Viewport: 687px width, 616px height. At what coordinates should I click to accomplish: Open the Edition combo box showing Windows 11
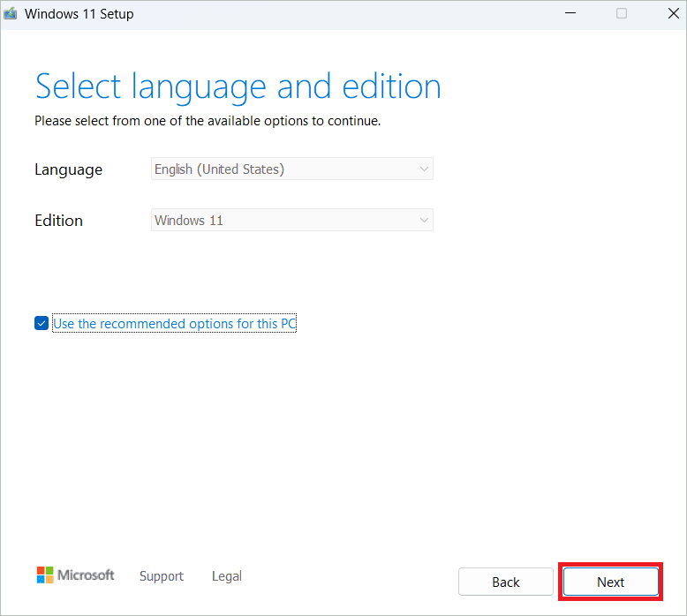(x=292, y=220)
